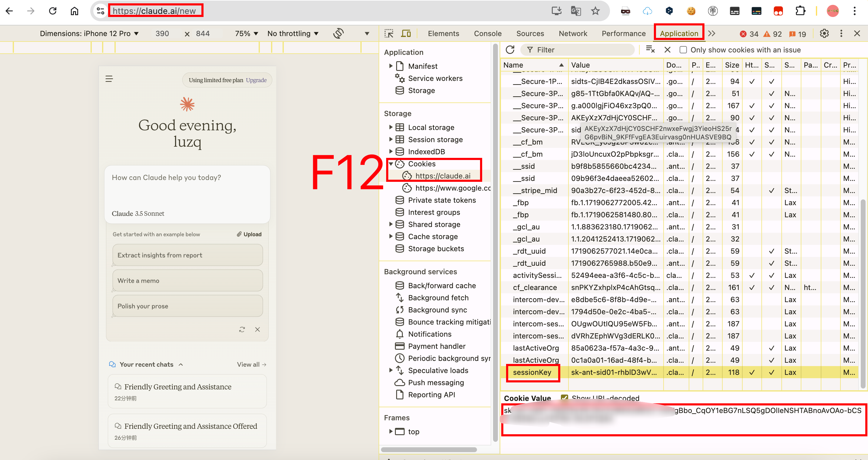Switch to the Console tab
The image size is (868, 460).
[x=488, y=33]
